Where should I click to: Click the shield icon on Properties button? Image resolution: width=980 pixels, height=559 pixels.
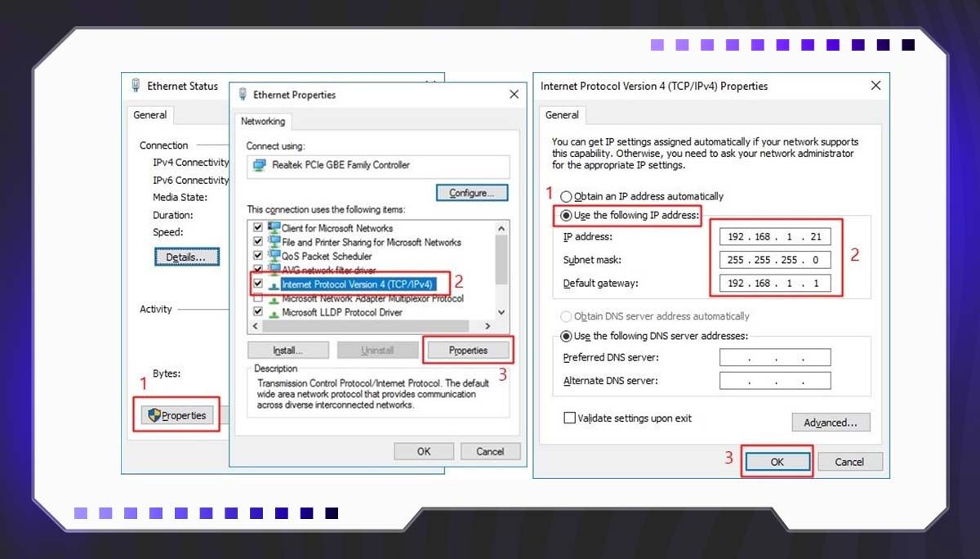tap(154, 415)
